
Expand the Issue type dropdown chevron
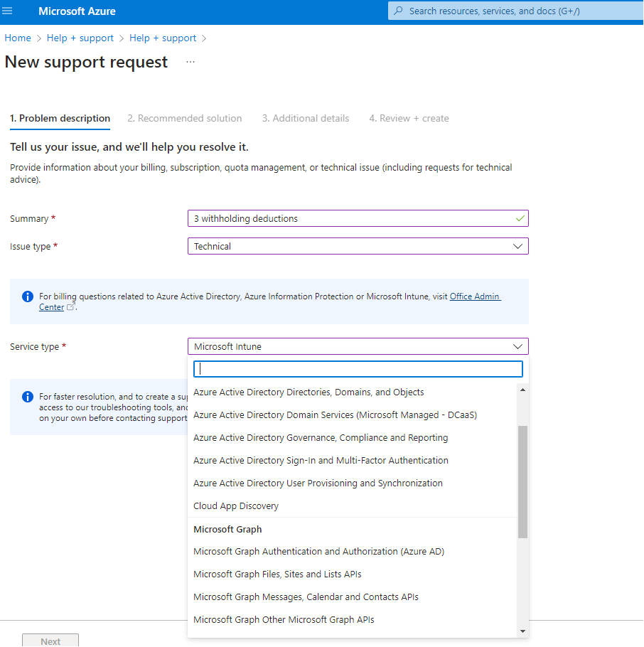[517, 246]
